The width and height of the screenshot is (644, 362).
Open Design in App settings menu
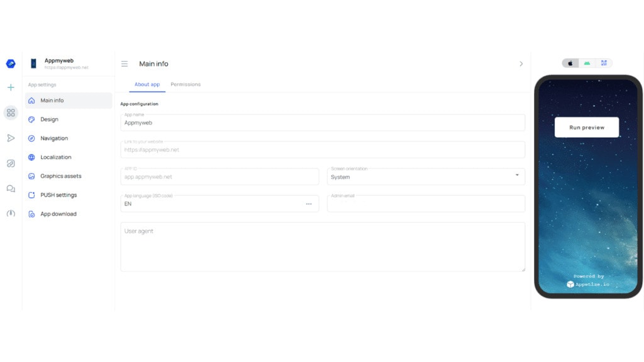point(49,119)
